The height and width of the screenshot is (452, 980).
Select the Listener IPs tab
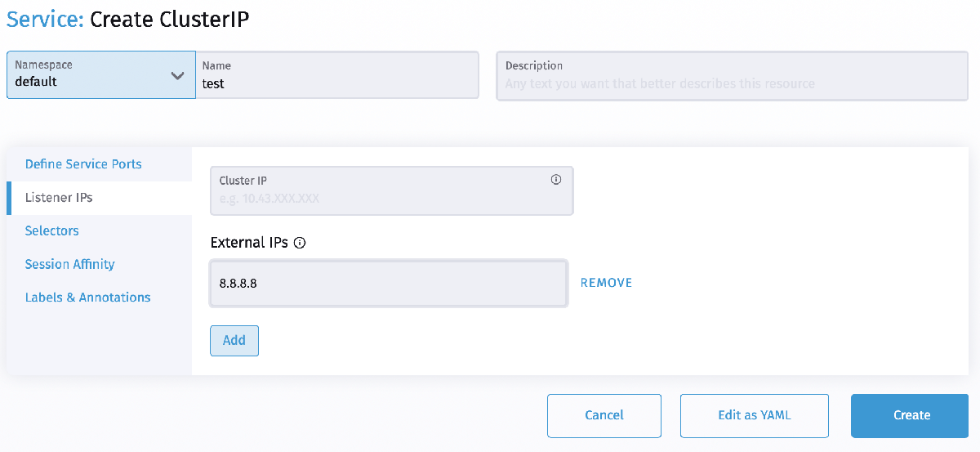[59, 198]
